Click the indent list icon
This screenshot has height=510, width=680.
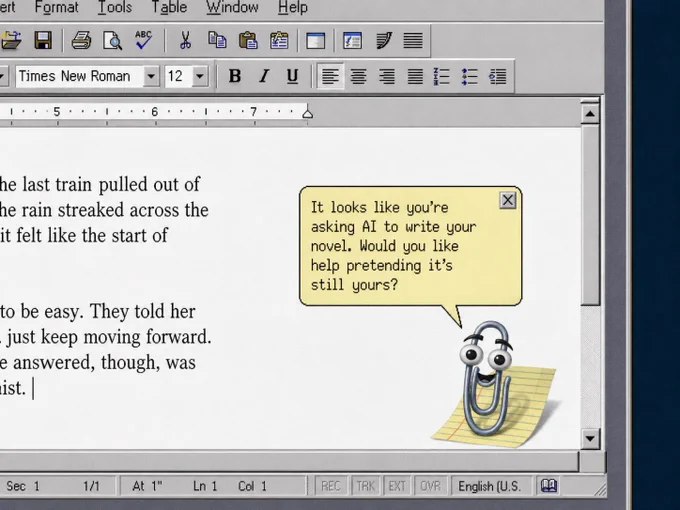tap(497, 77)
